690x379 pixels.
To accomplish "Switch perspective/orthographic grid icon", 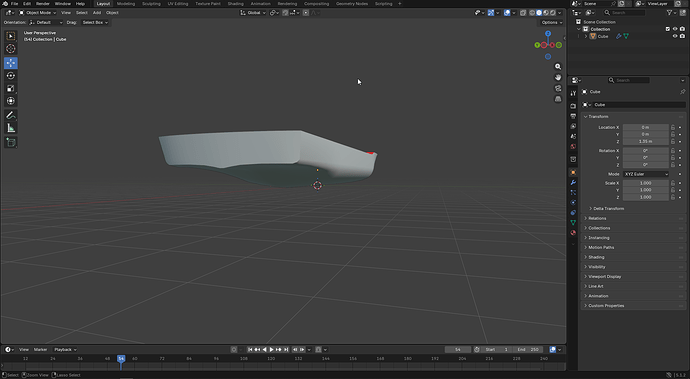I will (558, 99).
